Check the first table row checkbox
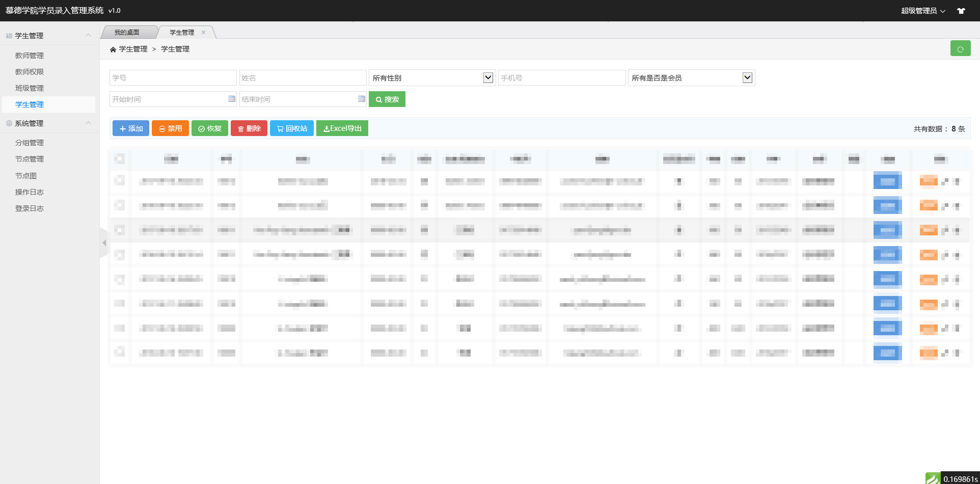Screen dimensions: 980x484 [120, 180]
